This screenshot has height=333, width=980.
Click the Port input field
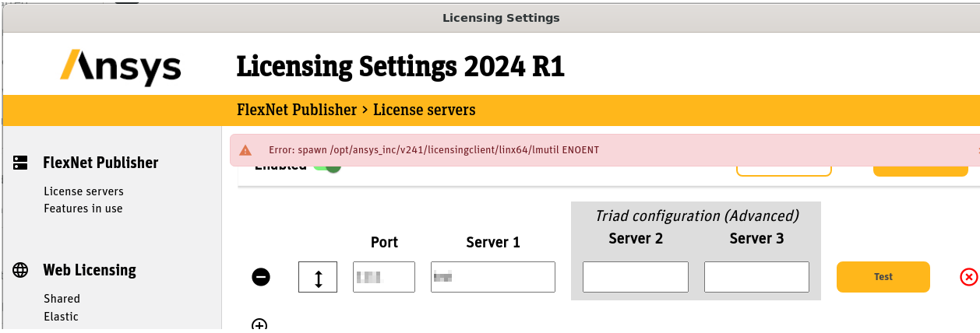tap(384, 277)
